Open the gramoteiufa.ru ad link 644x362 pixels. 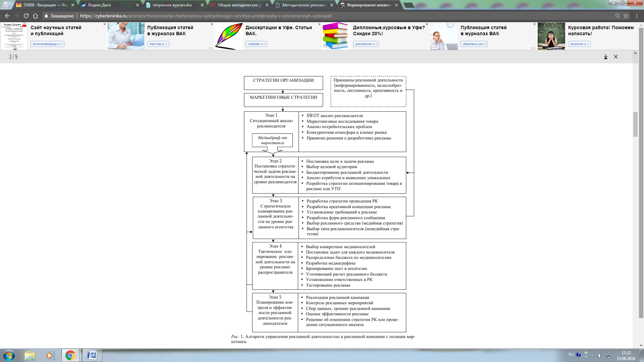366,44
